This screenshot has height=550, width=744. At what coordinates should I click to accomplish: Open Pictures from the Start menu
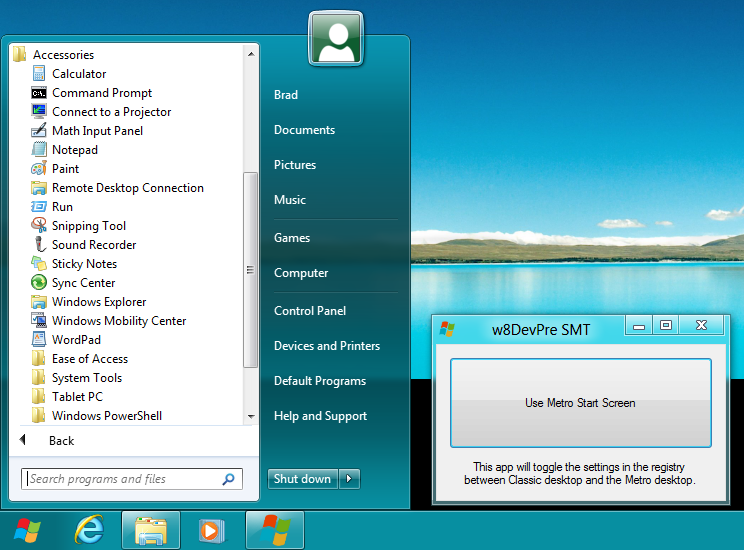pos(295,165)
